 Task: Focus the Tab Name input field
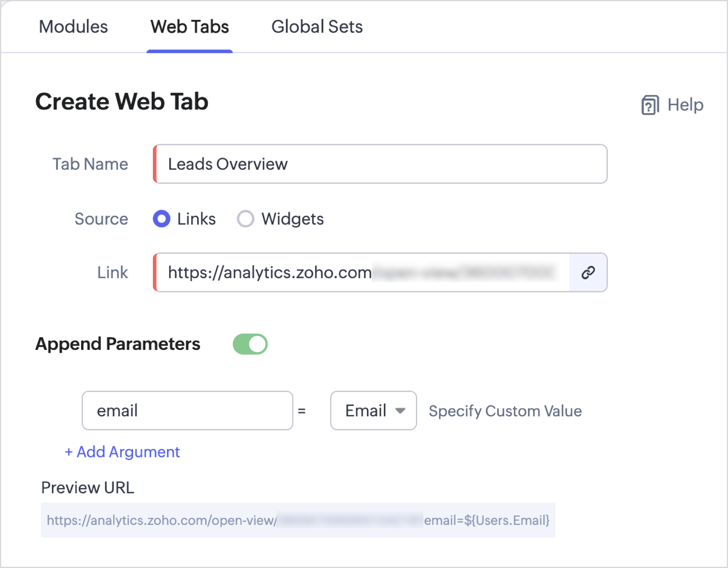pyautogui.click(x=381, y=164)
